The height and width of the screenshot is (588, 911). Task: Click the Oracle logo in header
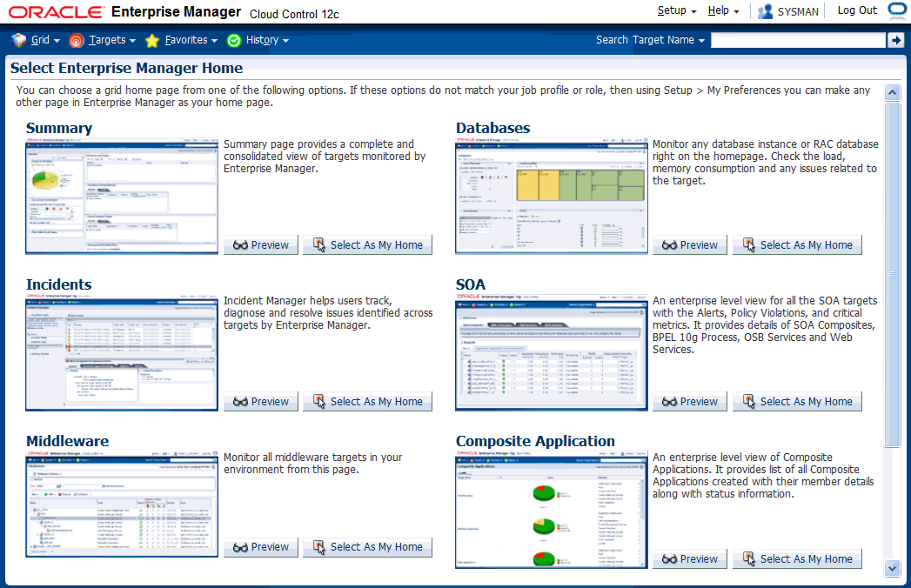pyautogui.click(x=57, y=11)
